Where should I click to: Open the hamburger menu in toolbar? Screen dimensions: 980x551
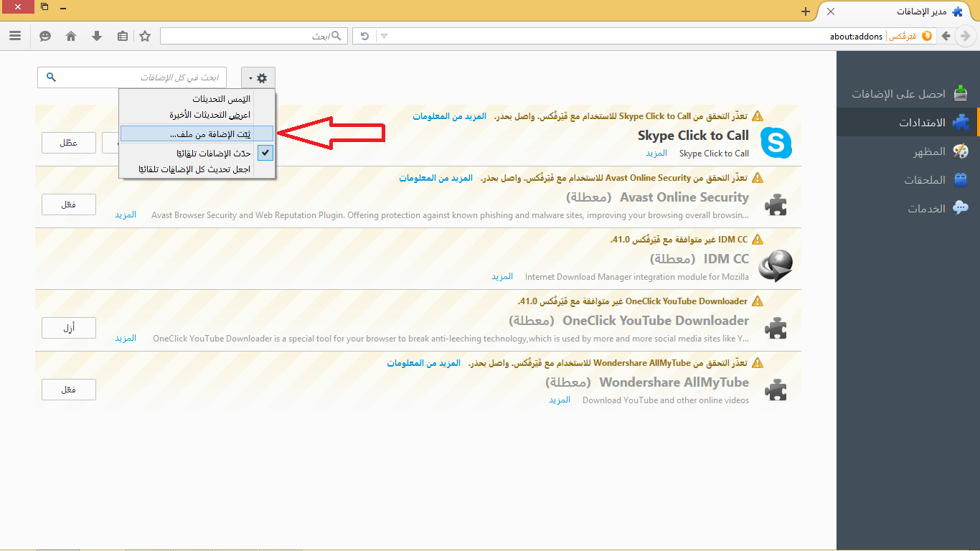tap(15, 36)
